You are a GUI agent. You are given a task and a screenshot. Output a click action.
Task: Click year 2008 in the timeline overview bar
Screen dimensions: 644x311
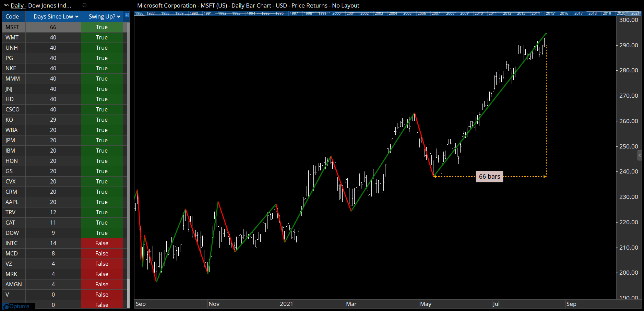tap(450, 13)
